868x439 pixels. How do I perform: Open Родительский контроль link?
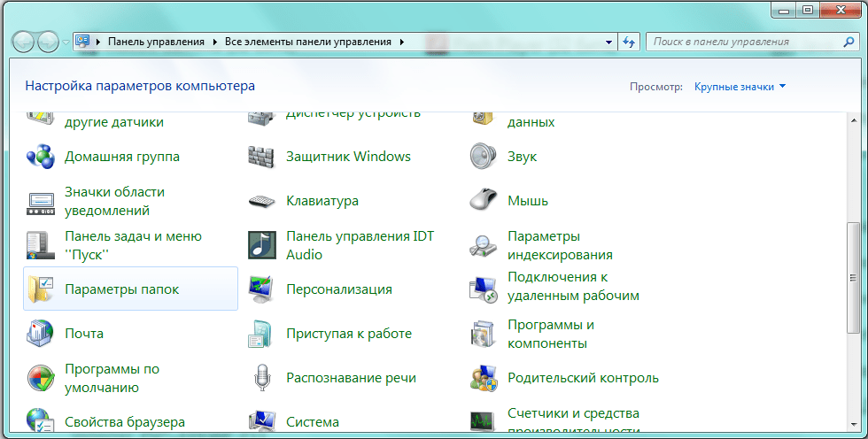click(583, 378)
